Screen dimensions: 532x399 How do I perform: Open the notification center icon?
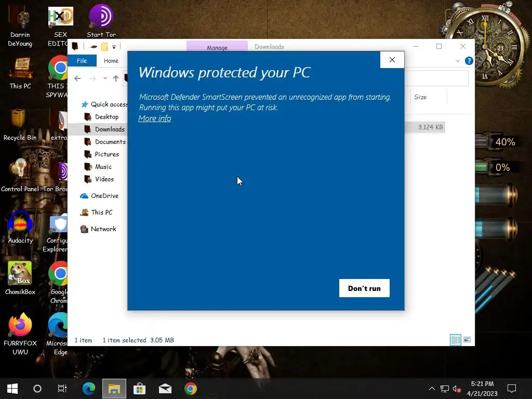tap(511, 389)
